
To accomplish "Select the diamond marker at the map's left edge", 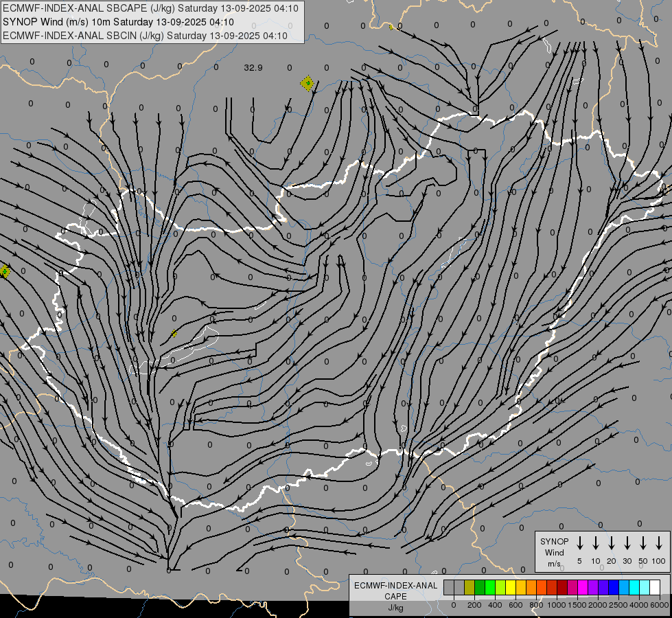I will pyautogui.click(x=4, y=271).
